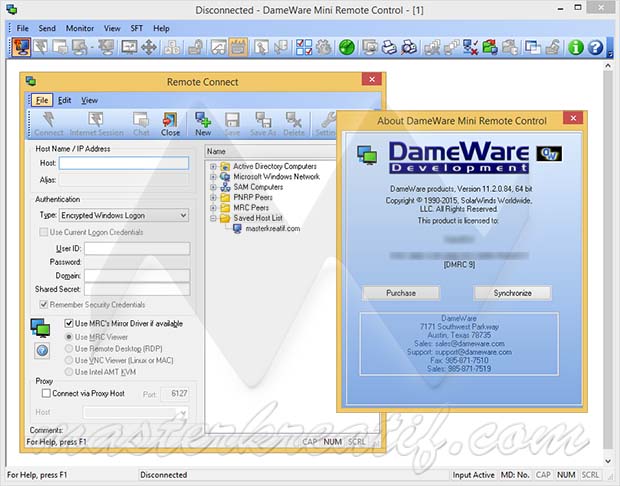Uncheck Use MRC's Mirror Driver if available
This screenshot has width=620, height=486.
(x=69, y=323)
